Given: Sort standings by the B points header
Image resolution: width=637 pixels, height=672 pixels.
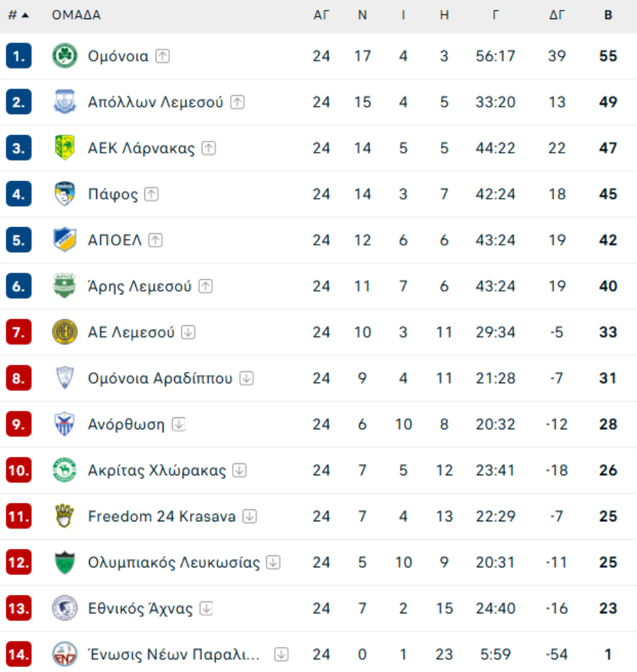Looking at the screenshot, I should coord(608,15).
